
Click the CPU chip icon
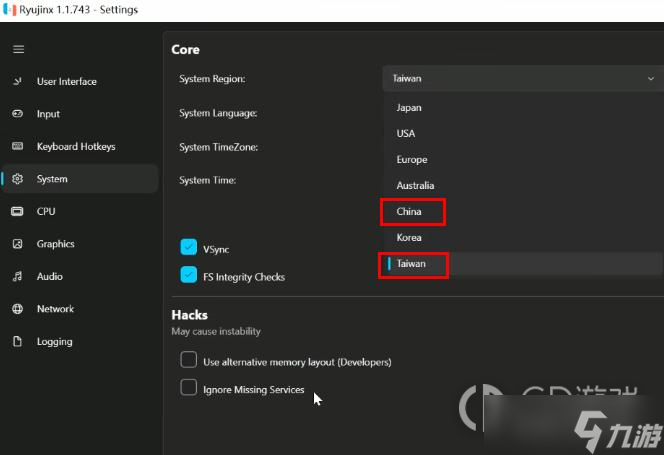[17, 211]
